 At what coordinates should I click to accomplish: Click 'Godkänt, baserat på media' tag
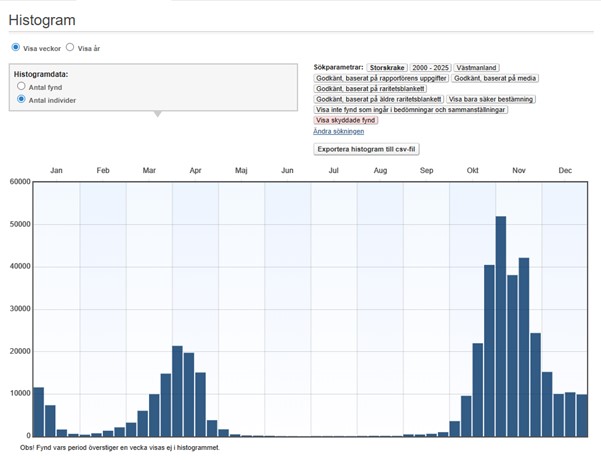pyautogui.click(x=492, y=77)
